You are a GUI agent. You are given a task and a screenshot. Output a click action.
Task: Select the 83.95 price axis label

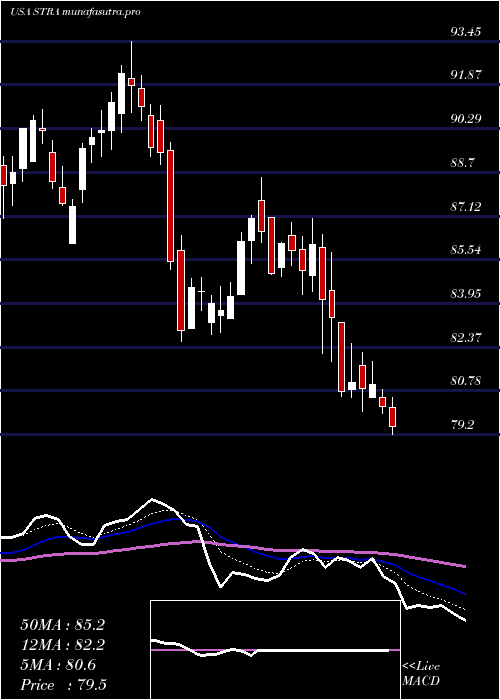coord(466,294)
